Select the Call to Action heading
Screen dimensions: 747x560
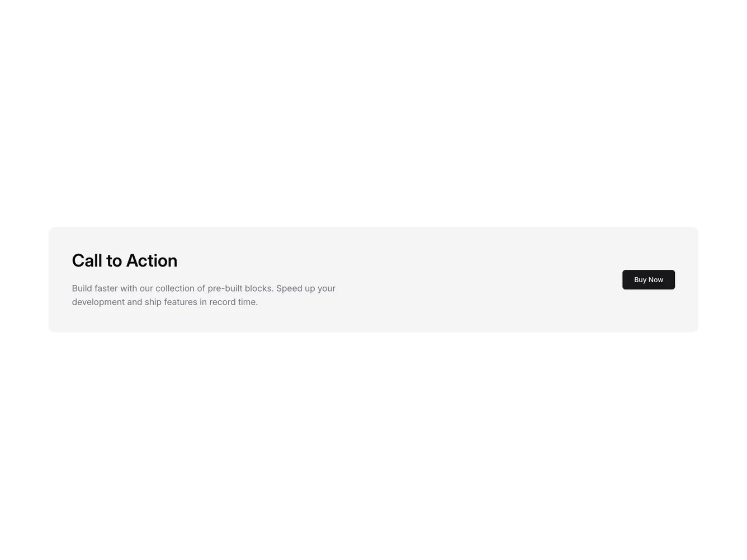pyautogui.click(x=125, y=260)
